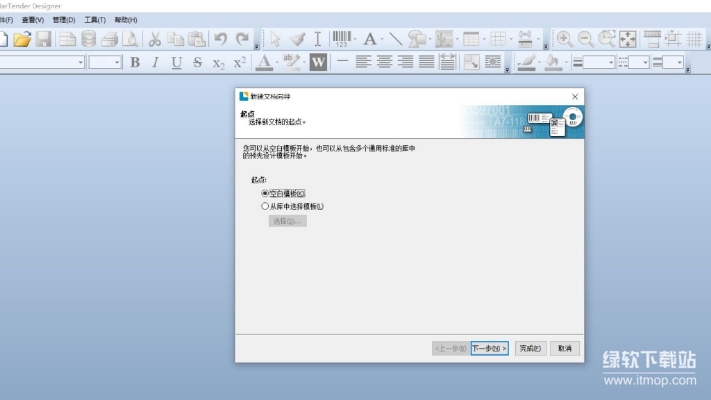The height and width of the screenshot is (400, 711).
Task: Open the 工具(T) menu
Action: [95, 20]
